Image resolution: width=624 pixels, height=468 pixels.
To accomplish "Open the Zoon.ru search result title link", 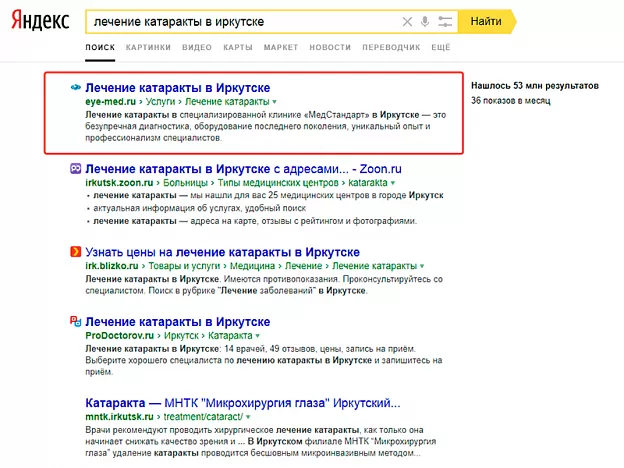I will (216, 171).
